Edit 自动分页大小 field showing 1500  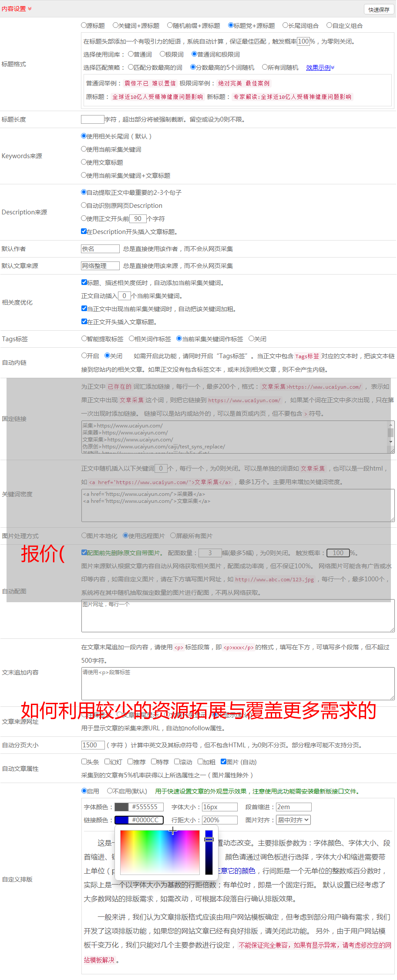pos(93,745)
